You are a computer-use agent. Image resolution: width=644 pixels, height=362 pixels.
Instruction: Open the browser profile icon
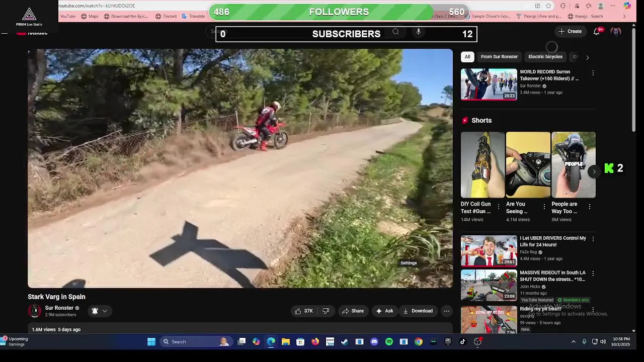pos(601,6)
